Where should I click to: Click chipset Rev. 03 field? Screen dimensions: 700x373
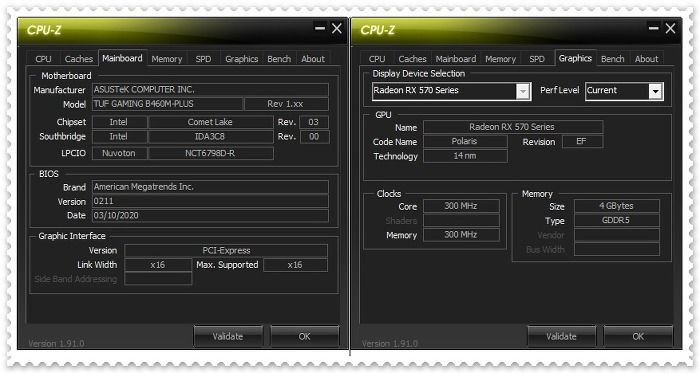314,122
